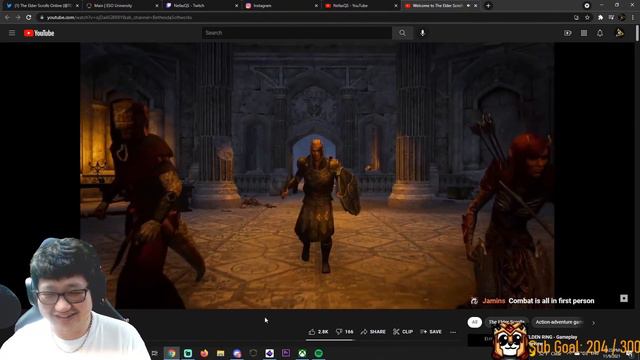Switch to The Elder Scrolls Online Twitter tab

pos(41,6)
